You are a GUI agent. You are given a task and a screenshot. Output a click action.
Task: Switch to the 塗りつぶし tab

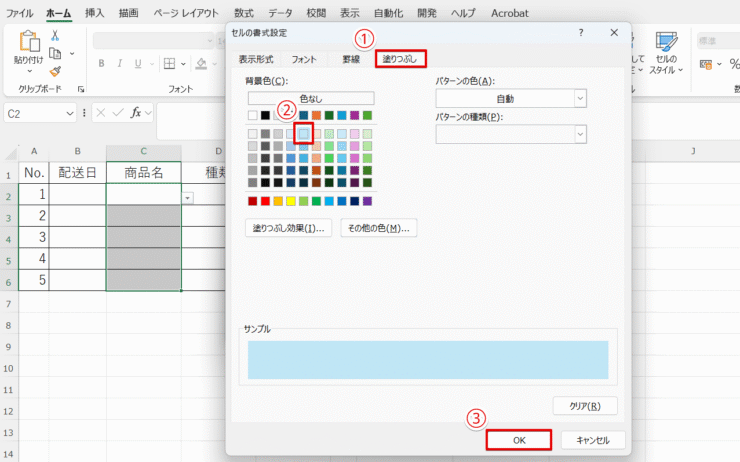coord(400,59)
